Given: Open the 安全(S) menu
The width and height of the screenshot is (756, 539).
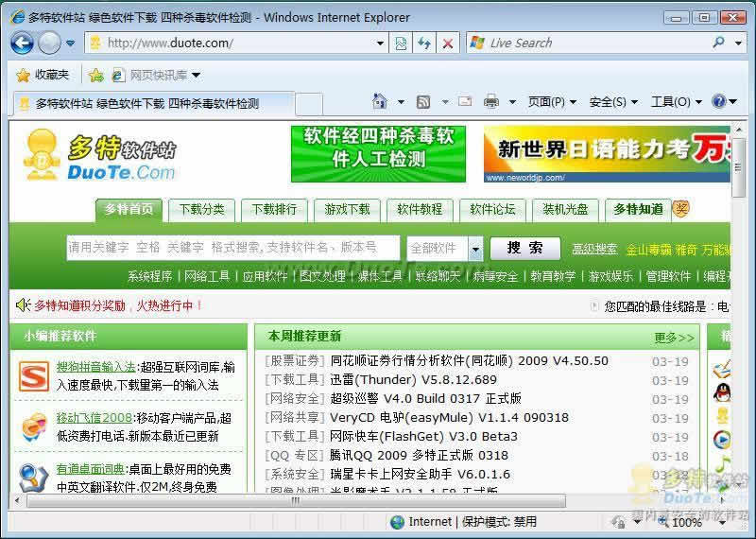Looking at the screenshot, I should tap(613, 102).
